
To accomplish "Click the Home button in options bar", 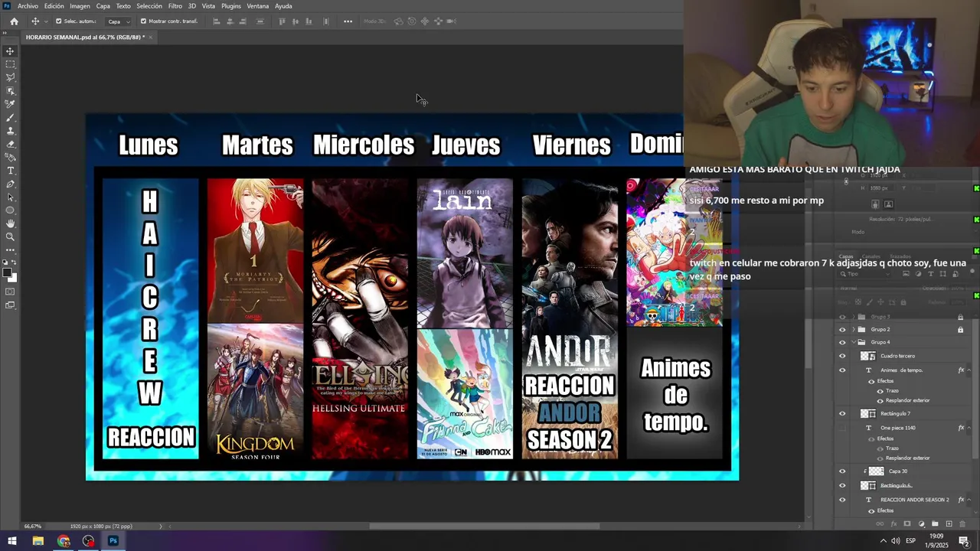I will tap(14, 21).
